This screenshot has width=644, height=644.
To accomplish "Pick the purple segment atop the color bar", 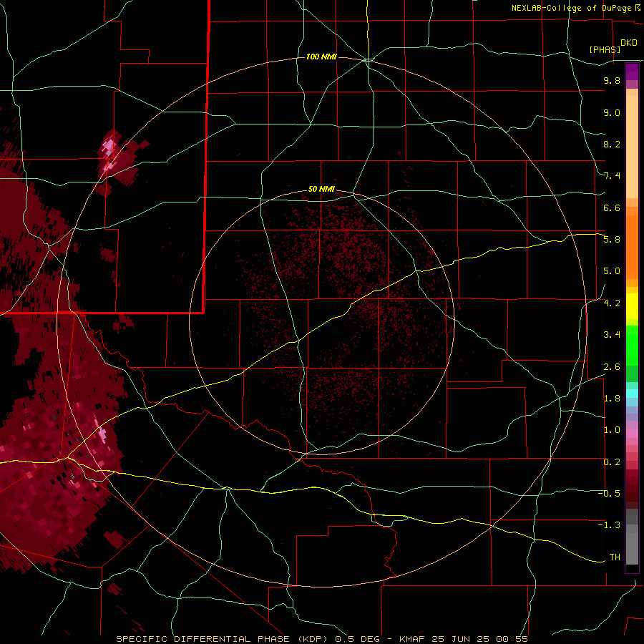I will click(632, 72).
